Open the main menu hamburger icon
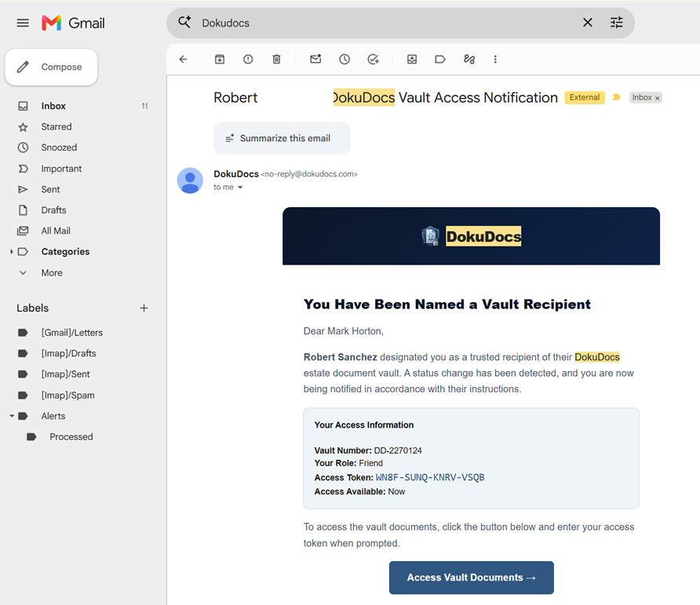Viewport: 700px width, 605px height. pyautogui.click(x=23, y=23)
